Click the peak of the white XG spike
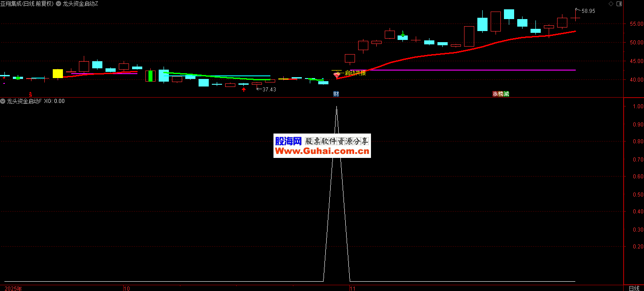 click(336, 107)
